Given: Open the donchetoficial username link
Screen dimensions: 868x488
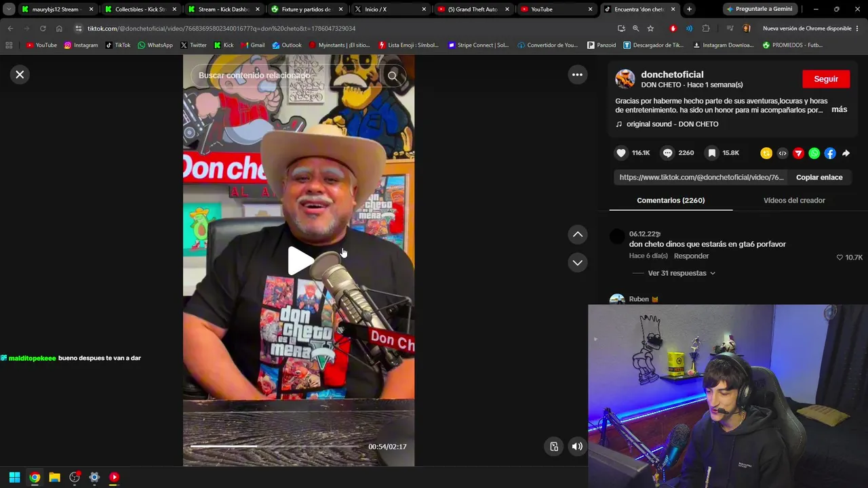Looking at the screenshot, I should [x=672, y=75].
